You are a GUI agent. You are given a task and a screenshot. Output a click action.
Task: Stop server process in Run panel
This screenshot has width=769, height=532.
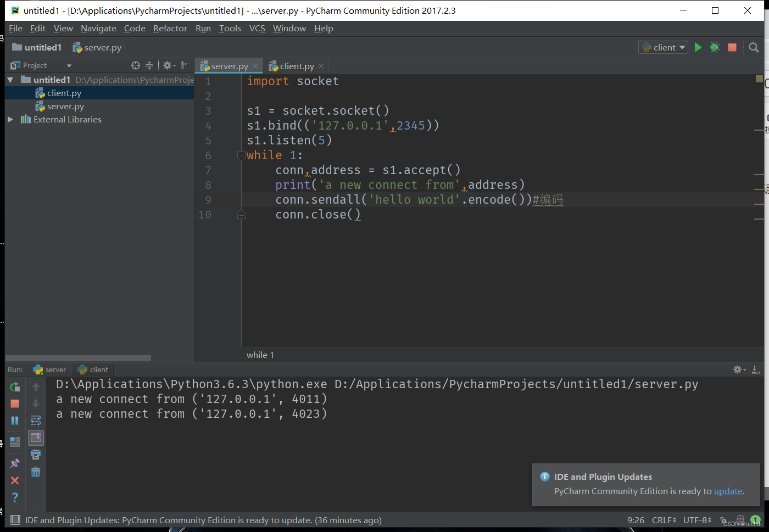15,404
